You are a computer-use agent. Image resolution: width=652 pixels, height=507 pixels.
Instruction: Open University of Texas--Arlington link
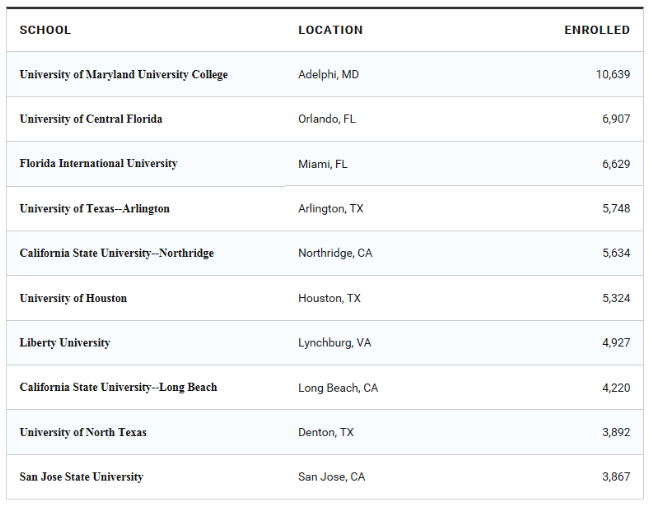[x=94, y=209]
